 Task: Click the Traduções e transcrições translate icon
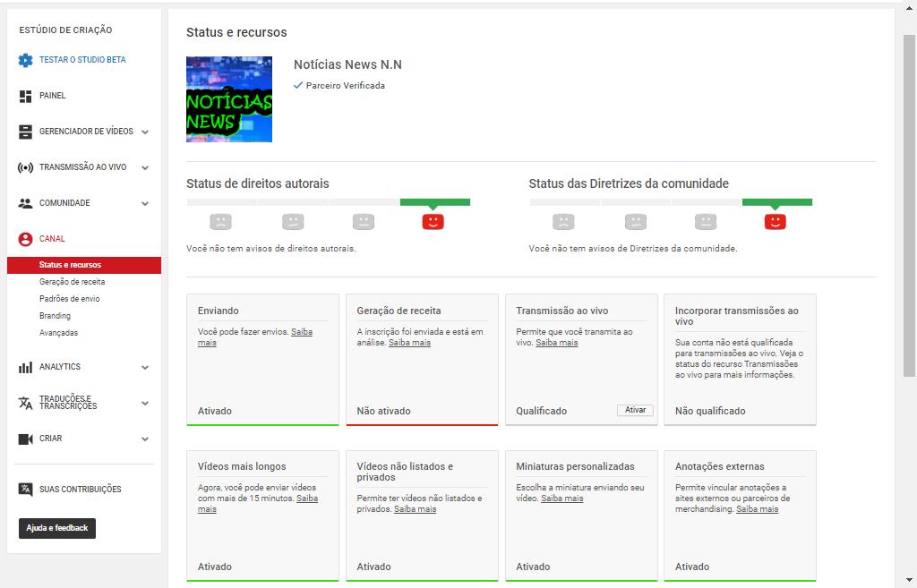(x=25, y=403)
